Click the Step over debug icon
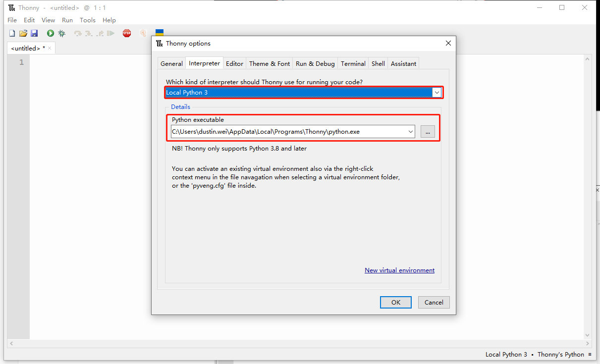The width and height of the screenshot is (600, 364). tap(78, 33)
